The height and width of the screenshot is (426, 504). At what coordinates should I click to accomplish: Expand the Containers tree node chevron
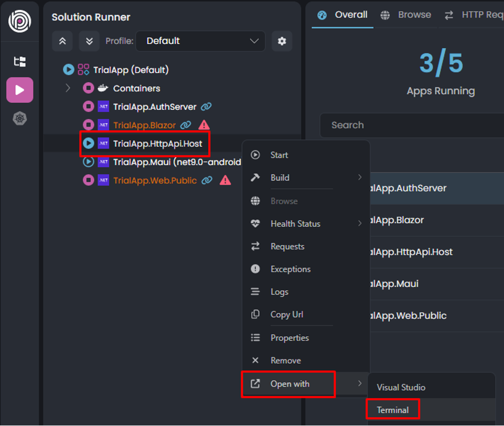68,88
